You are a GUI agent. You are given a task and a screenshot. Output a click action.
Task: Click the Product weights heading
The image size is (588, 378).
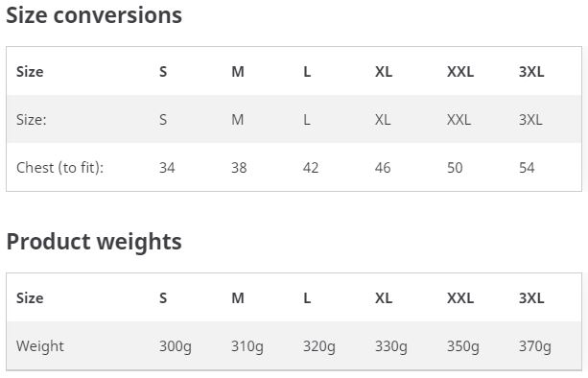tap(94, 242)
